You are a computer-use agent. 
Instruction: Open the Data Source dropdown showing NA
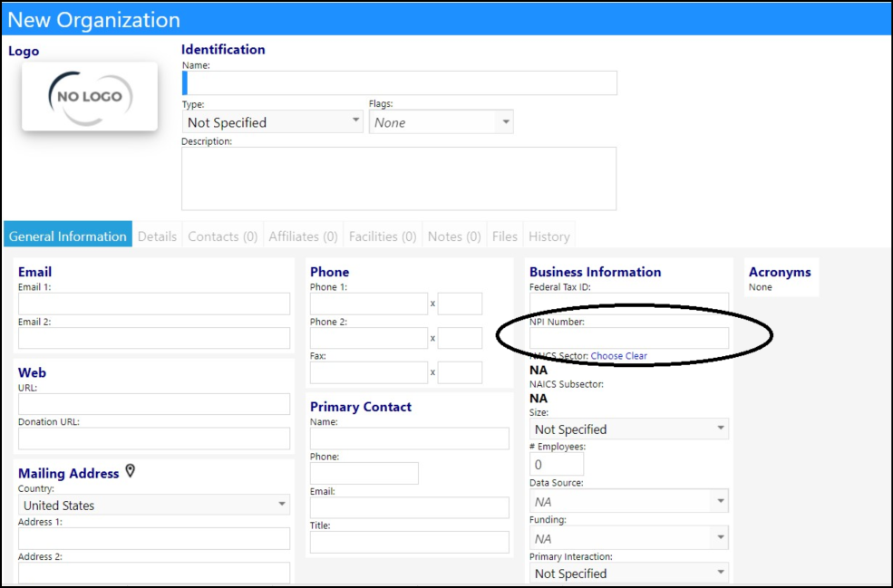coord(629,502)
